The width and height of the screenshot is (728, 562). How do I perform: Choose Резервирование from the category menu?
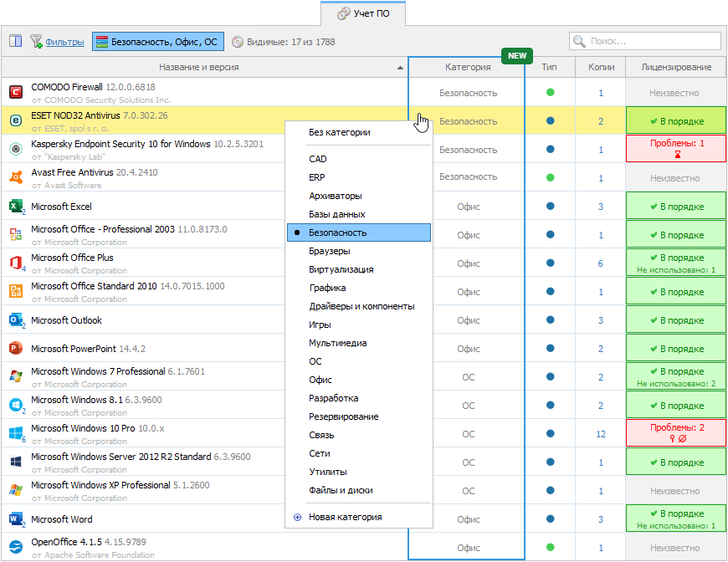tap(344, 416)
